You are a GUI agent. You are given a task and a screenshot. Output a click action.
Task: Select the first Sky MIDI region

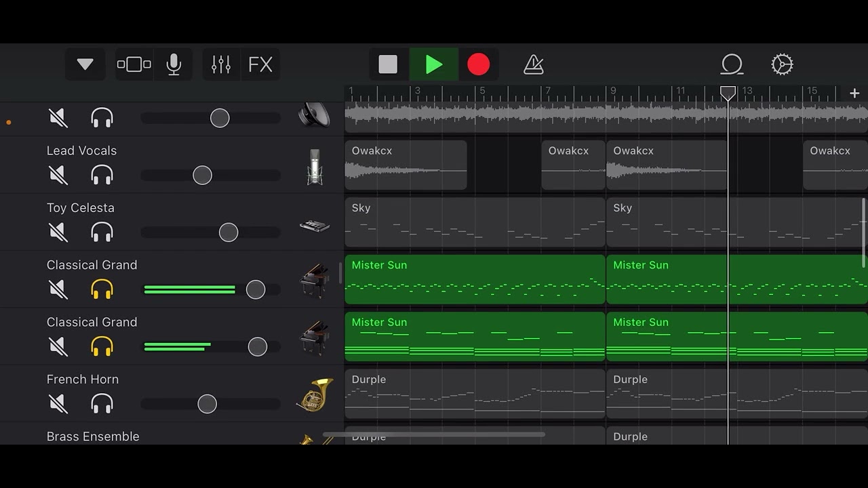[475, 222]
